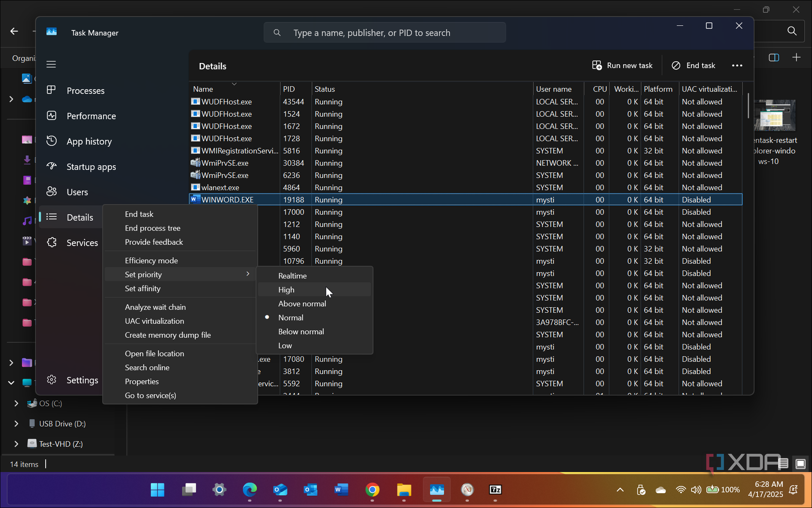Click the Details list vertical scrollbar
812x508 pixels.
[x=749, y=106]
